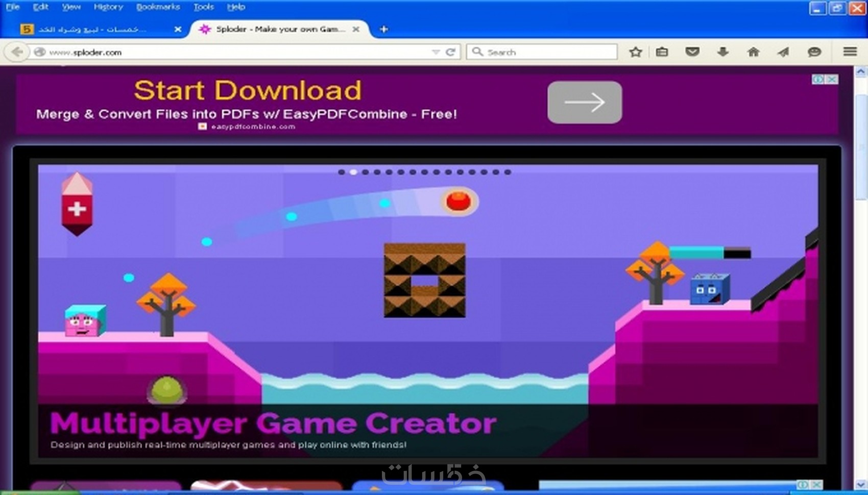Image resolution: width=868 pixels, height=495 pixels.
Task: Select the first carousel slide dot
Action: click(x=341, y=172)
